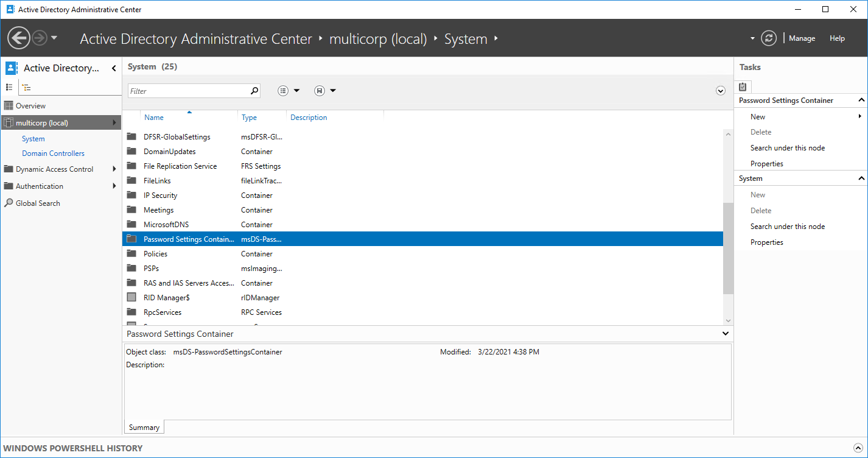This screenshot has height=458, width=868.
Task: Select RAS and IAS Servers Access row
Action: pos(422,283)
